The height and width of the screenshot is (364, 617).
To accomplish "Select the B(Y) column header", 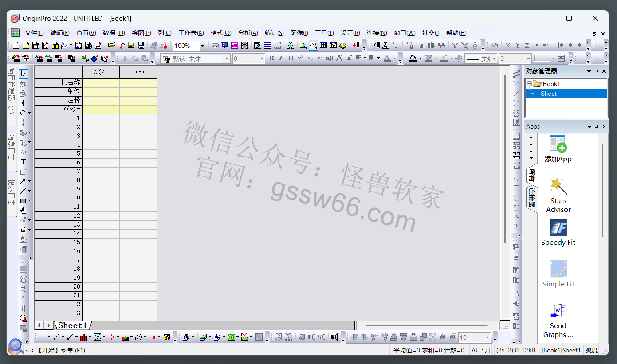I will (x=138, y=72).
